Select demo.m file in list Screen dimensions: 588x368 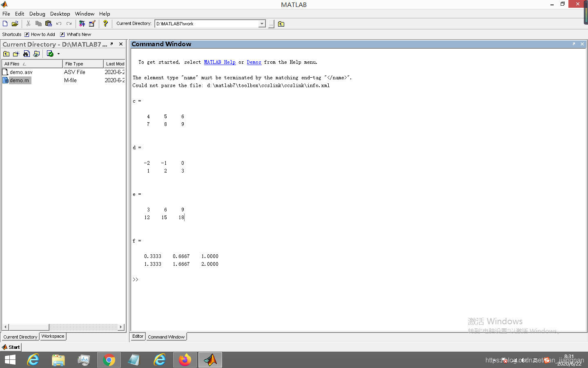pos(16,80)
